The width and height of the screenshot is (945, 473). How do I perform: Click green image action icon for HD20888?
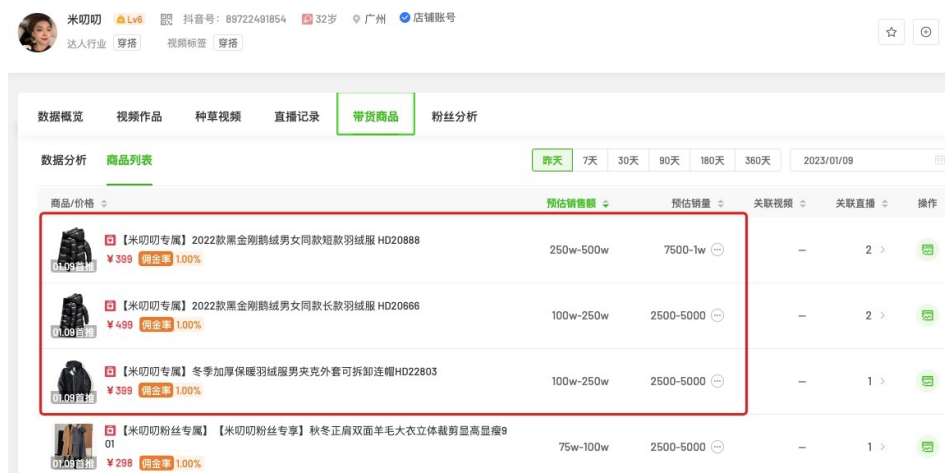tap(928, 249)
